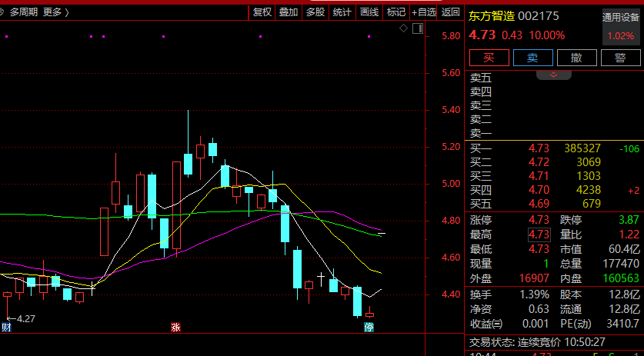Toggle the panel layout icon beside the diamond
Image resolution: width=644 pixels, height=356 pixels.
417,28
